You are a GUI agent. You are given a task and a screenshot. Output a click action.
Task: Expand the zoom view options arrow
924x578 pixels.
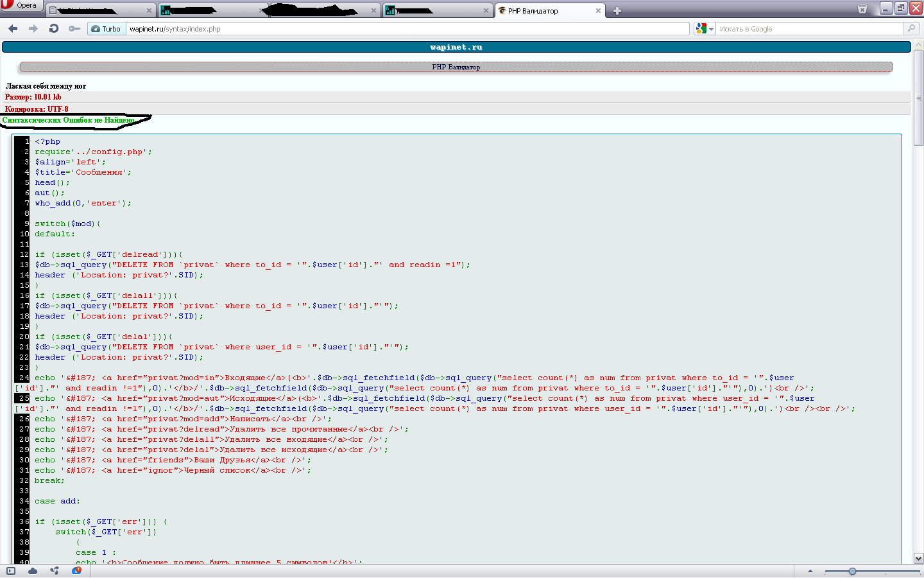810,571
